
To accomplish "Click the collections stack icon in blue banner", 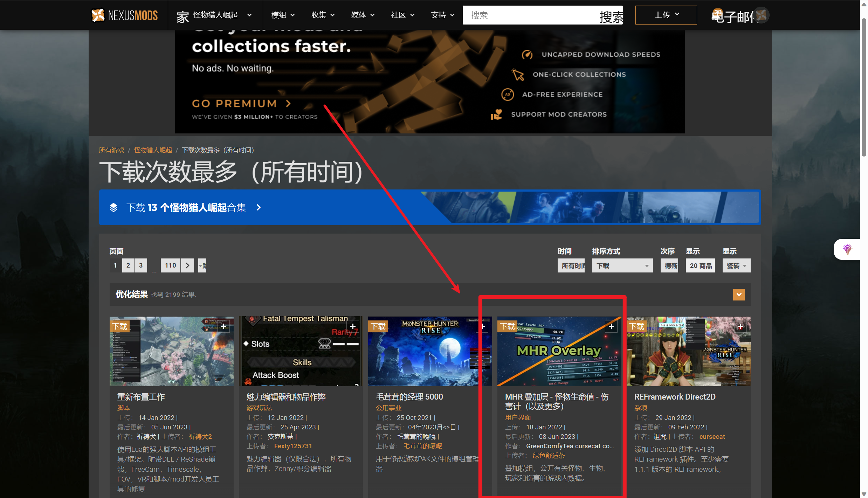I will pos(113,207).
